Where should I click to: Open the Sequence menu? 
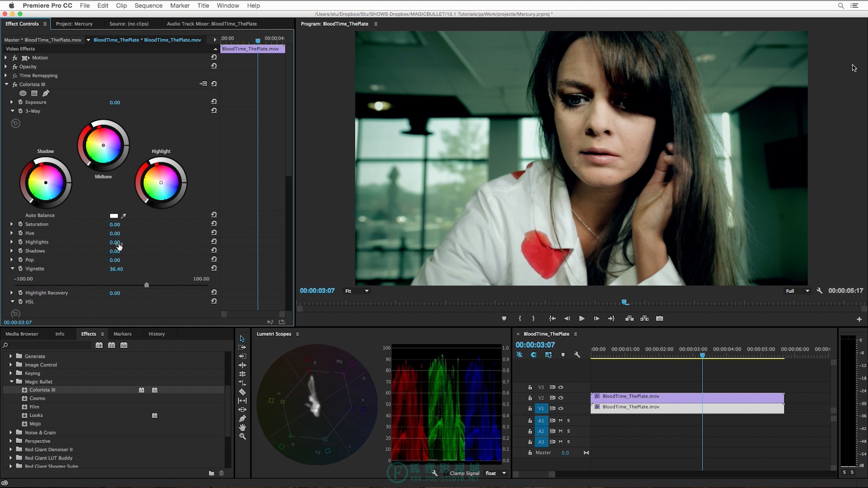(148, 5)
